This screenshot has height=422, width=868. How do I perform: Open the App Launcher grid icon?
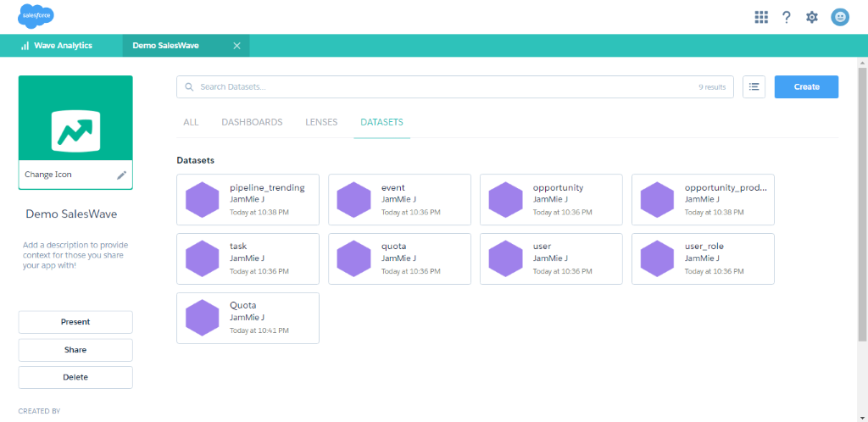click(761, 17)
